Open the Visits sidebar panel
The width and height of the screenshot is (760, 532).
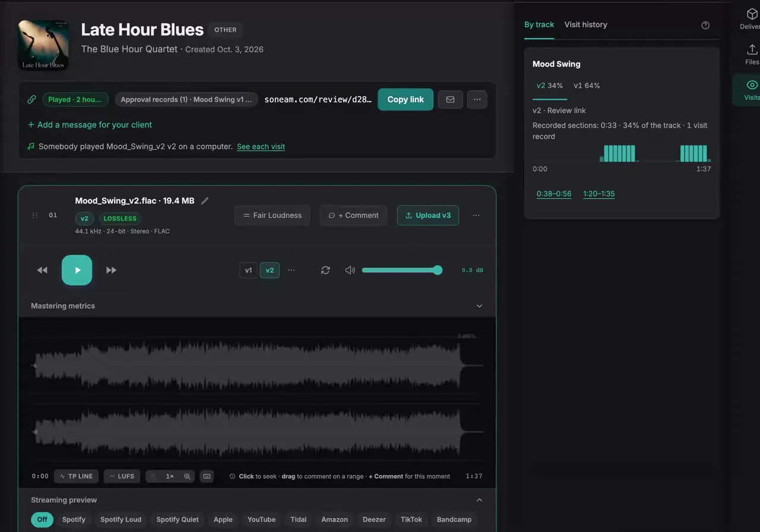click(x=752, y=90)
